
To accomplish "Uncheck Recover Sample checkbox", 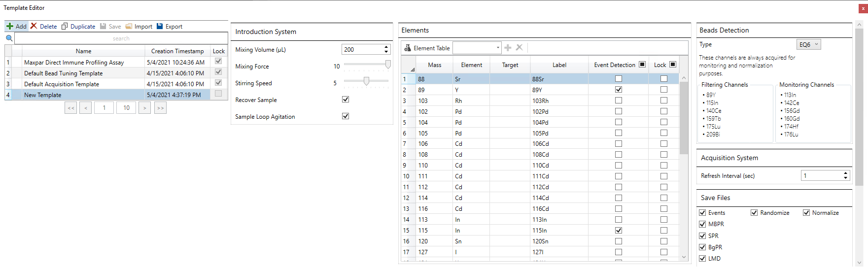I will coord(346,100).
